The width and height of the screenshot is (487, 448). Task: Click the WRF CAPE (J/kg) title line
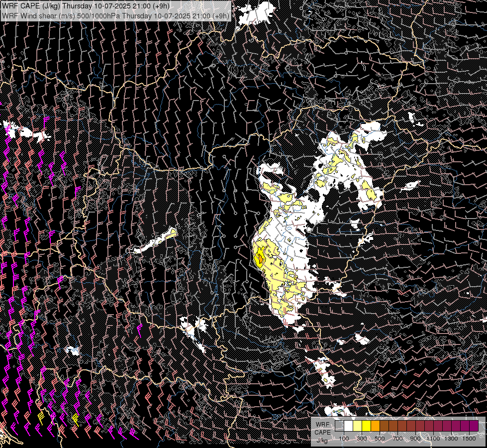[x=86, y=6]
